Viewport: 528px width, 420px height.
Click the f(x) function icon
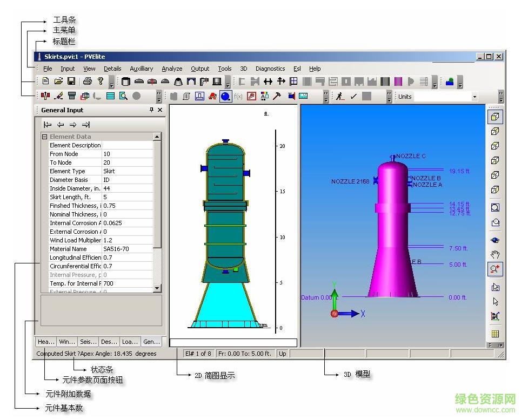238,96
